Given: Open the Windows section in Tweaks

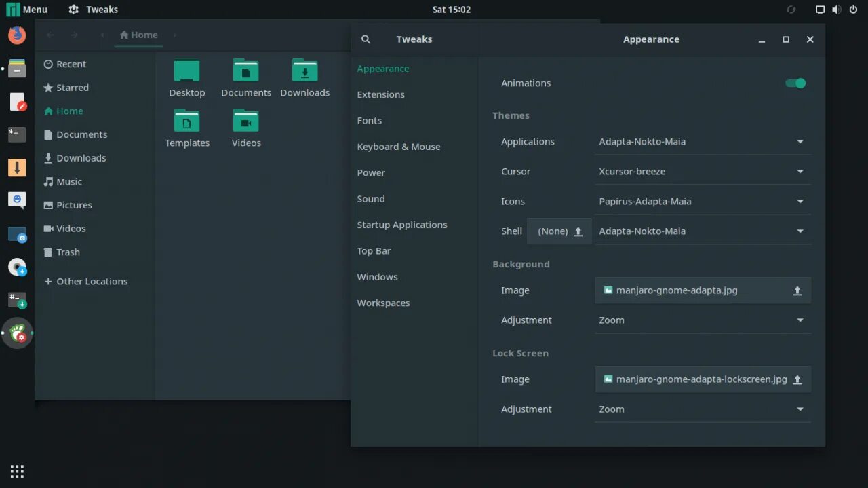Looking at the screenshot, I should [x=414, y=277].
